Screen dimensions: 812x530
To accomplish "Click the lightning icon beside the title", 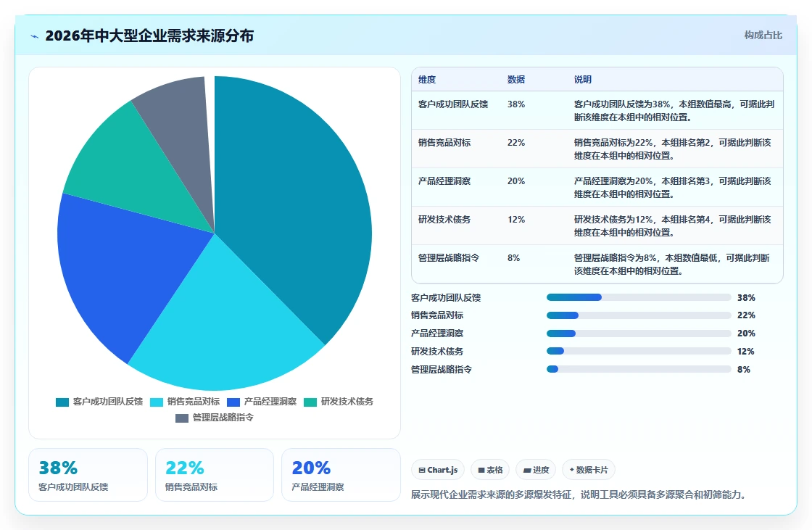I will 35,36.
